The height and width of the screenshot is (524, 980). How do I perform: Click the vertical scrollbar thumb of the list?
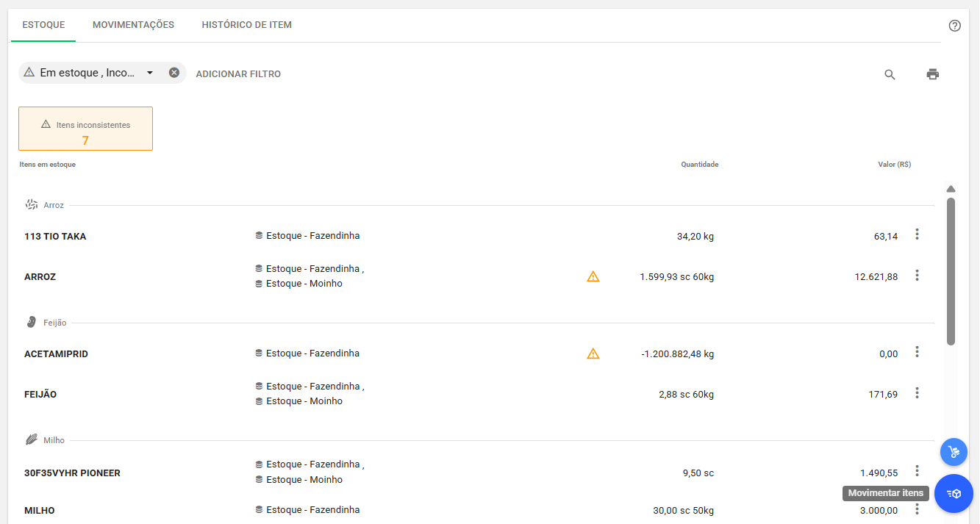(x=951, y=270)
